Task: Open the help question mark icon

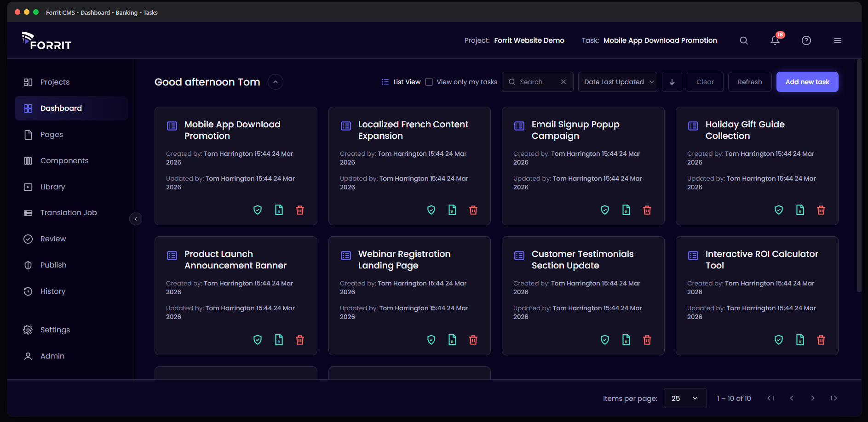Action: (x=806, y=40)
